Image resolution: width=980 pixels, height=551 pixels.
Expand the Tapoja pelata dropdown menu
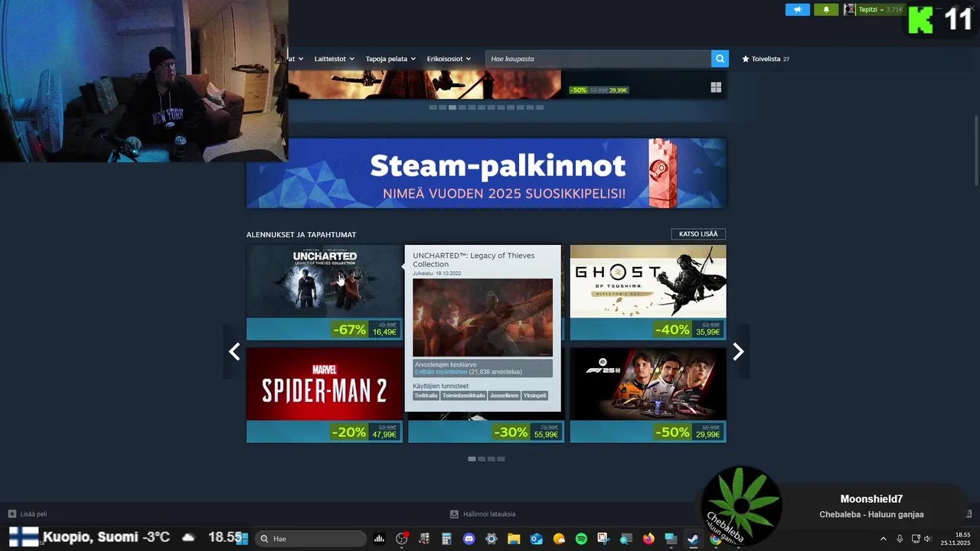(390, 59)
